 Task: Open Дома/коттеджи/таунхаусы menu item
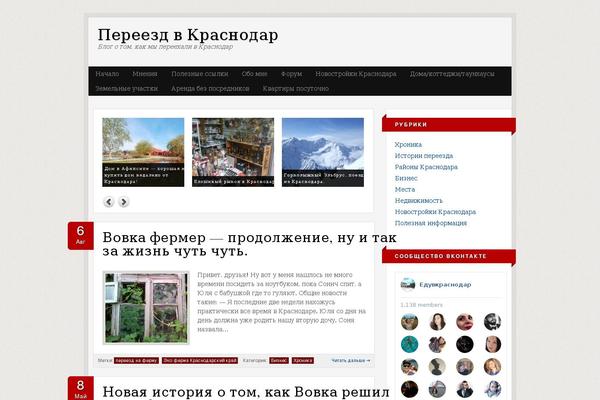click(x=452, y=73)
